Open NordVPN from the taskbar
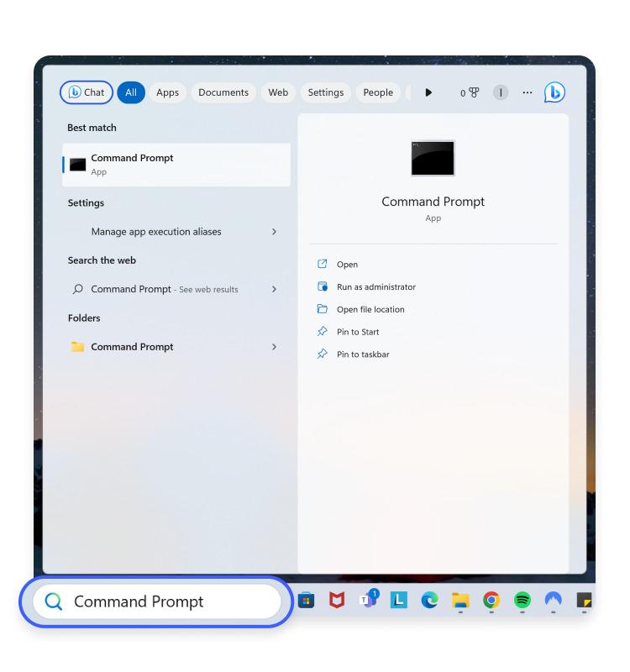 point(554,599)
